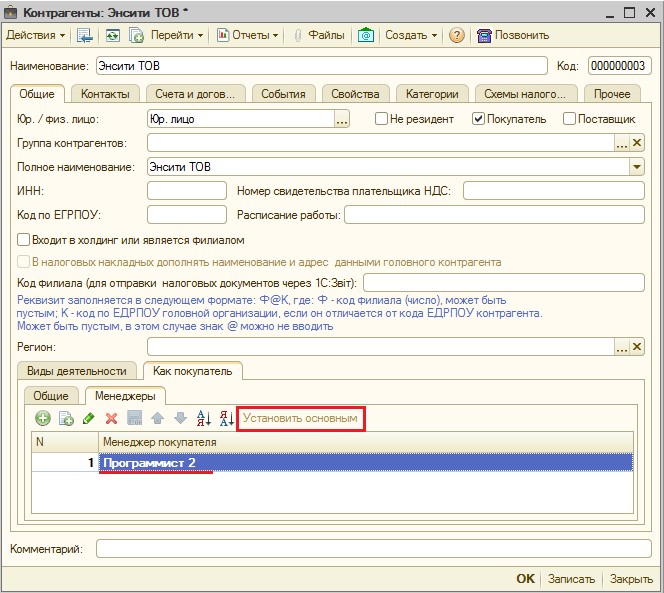Click the Код по ЕГРПОУ input field
This screenshot has width=664, height=593.
(187, 215)
